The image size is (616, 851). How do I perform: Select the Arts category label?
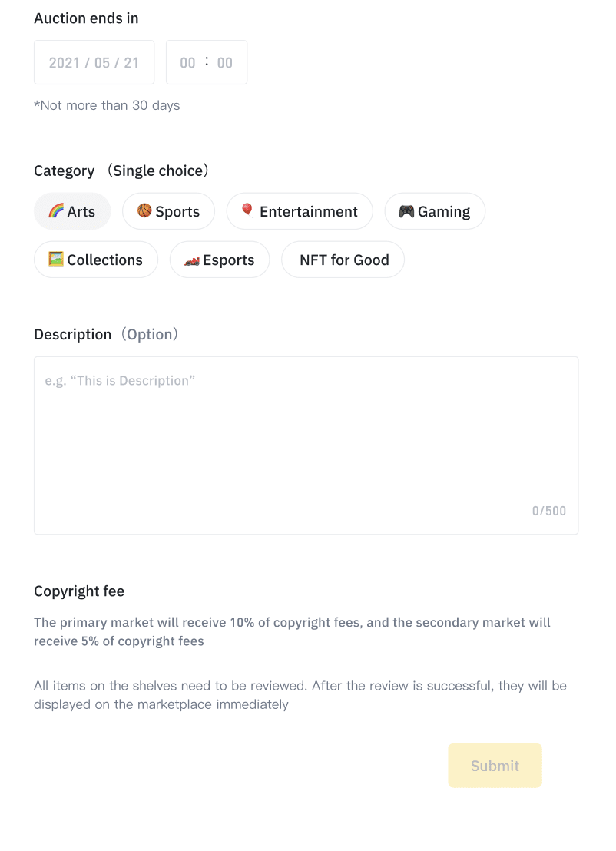[x=81, y=211]
